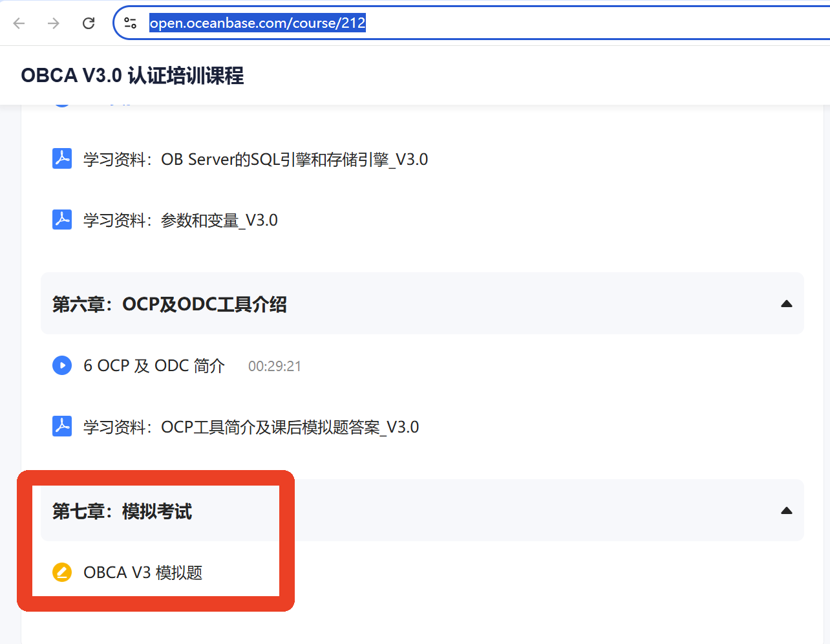This screenshot has width=830, height=644.
Task: Click the quiz icon beside OBCA V3 模拟题
Action: [x=62, y=572]
